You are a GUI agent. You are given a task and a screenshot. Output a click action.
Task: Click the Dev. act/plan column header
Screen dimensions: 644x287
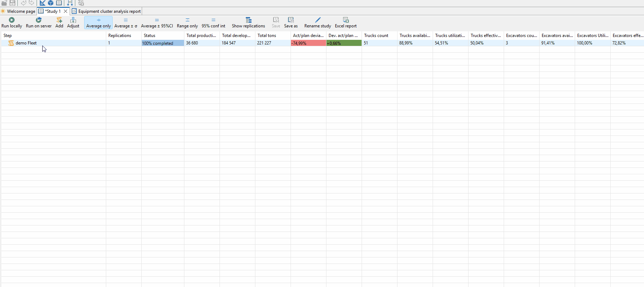344,36
